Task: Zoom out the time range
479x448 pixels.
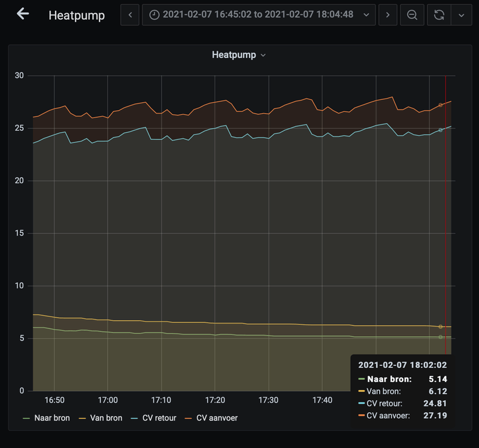Action: [412, 15]
